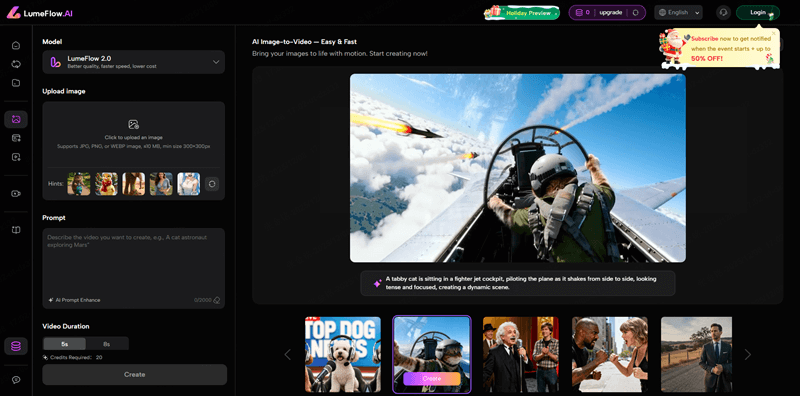Focus the Prompt text area

134,268
